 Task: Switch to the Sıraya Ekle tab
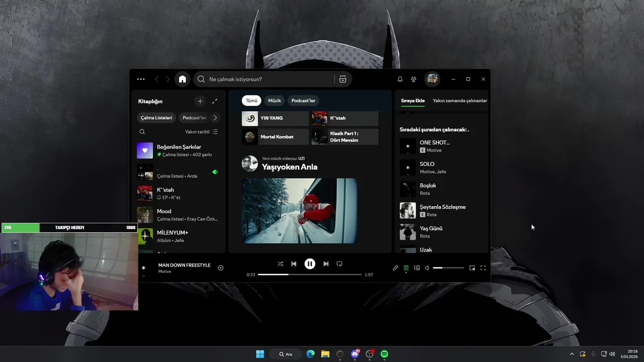(x=413, y=101)
